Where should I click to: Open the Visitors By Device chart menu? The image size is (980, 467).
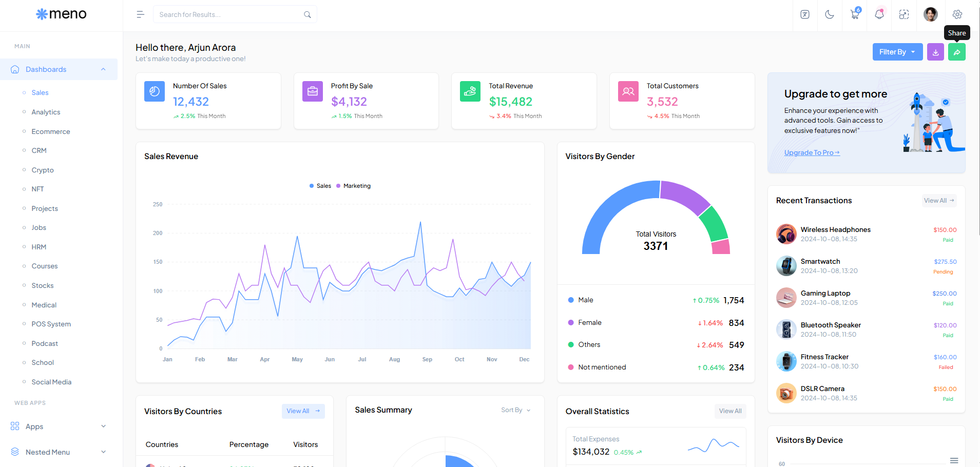coord(954,460)
